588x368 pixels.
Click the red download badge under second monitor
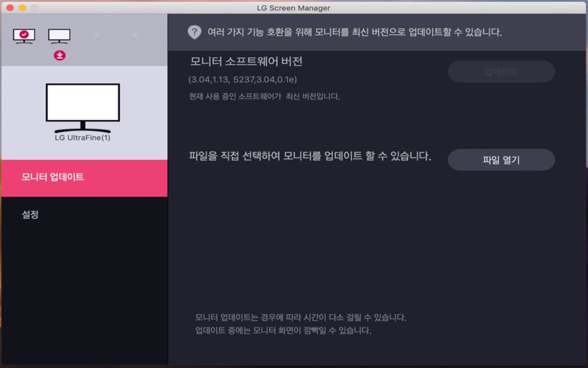(60, 56)
